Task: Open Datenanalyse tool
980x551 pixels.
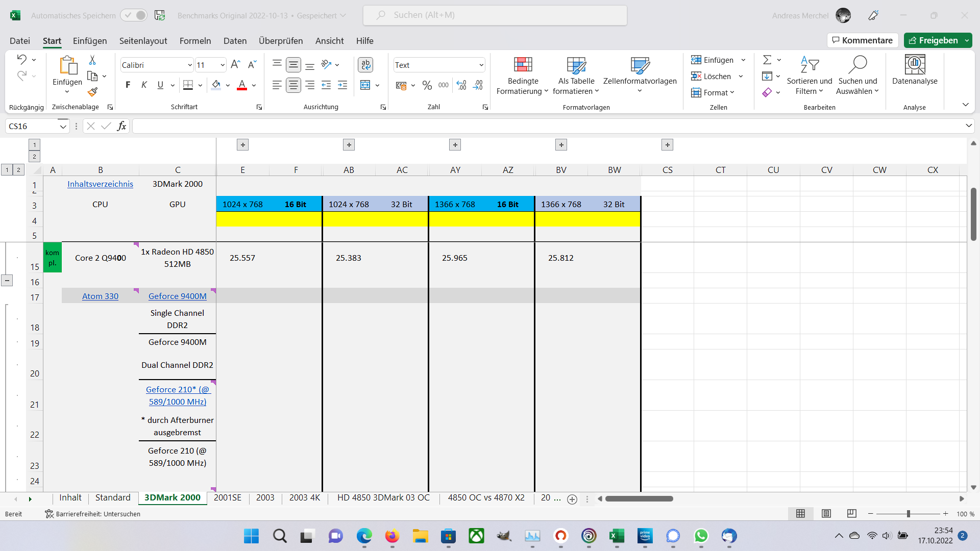Action: [915, 70]
